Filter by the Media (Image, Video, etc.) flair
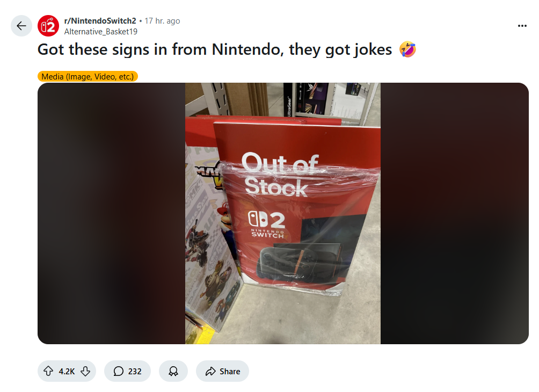539x392 pixels. [x=88, y=76]
